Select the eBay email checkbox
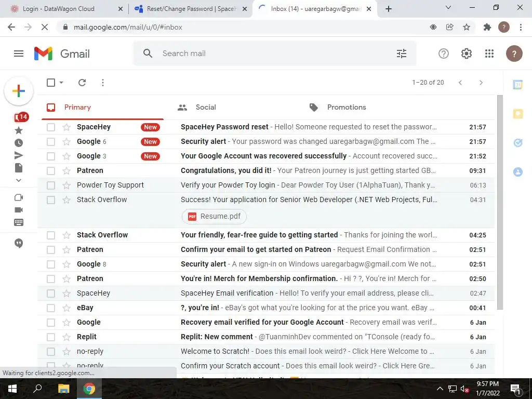This screenshot has width=532, height=399. point(51,308)
